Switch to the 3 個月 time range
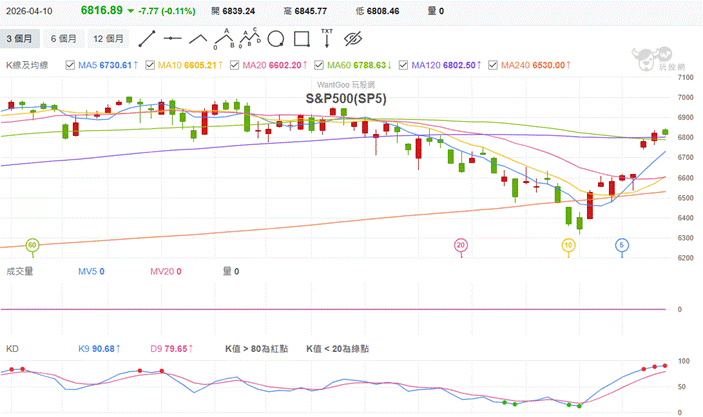 [x=19, y=39]
